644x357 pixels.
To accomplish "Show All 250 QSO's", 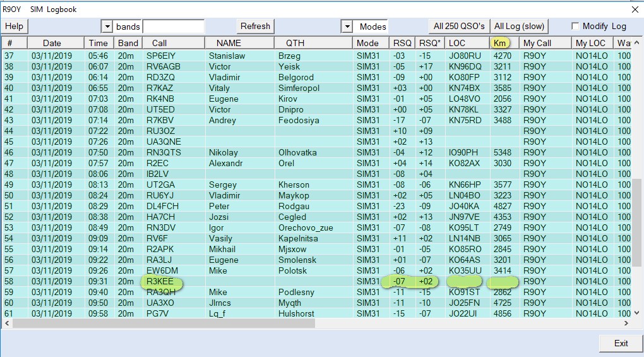I will [x=459, y=27].
